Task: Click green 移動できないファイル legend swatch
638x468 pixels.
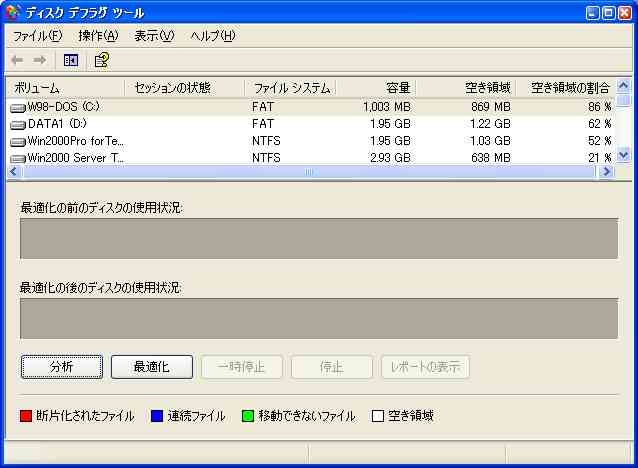Action: [248, 416]
